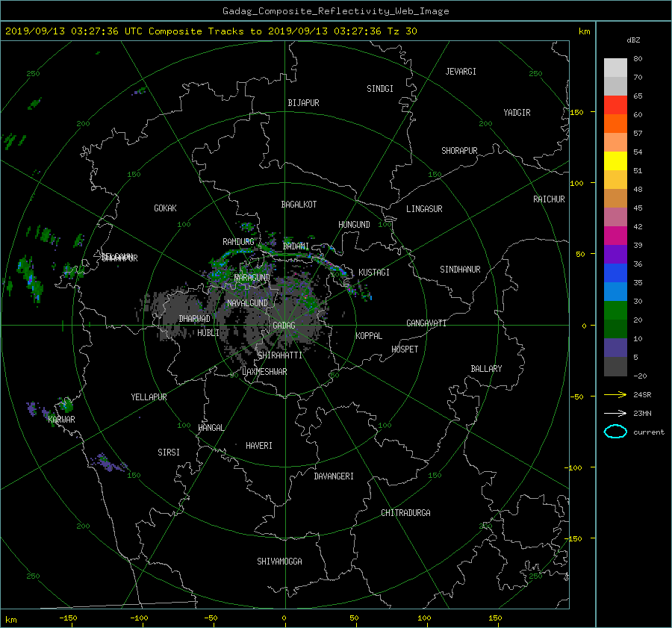The height and width of the screenshot is (628, 672).
Task: Pick the dark orange 57-60 dBZ swatch
Action: coord(615,124)
